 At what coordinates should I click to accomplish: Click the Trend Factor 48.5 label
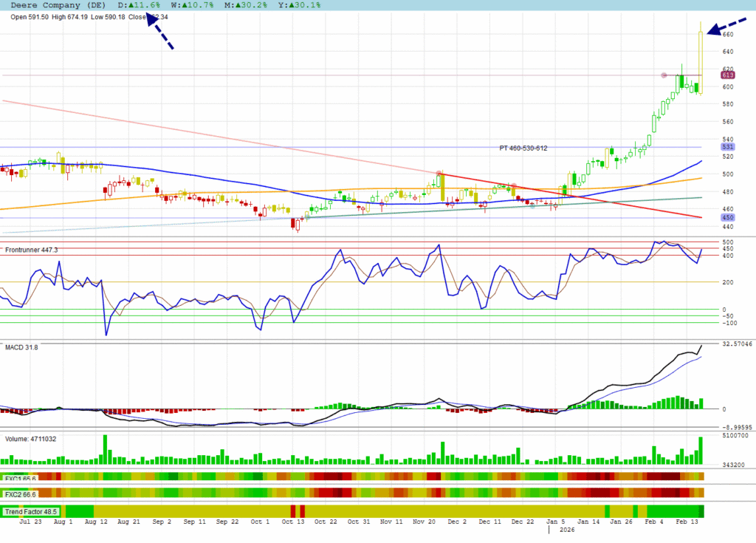point(31,511)
